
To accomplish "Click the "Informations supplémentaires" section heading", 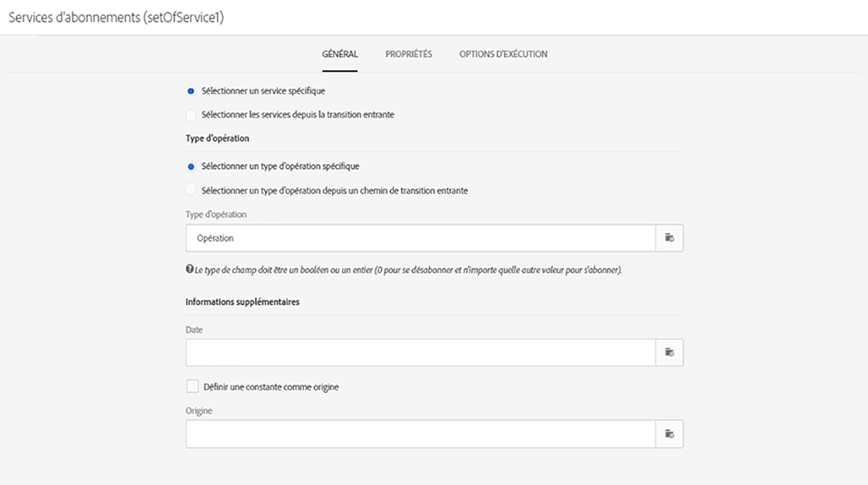I will (242, 302).
